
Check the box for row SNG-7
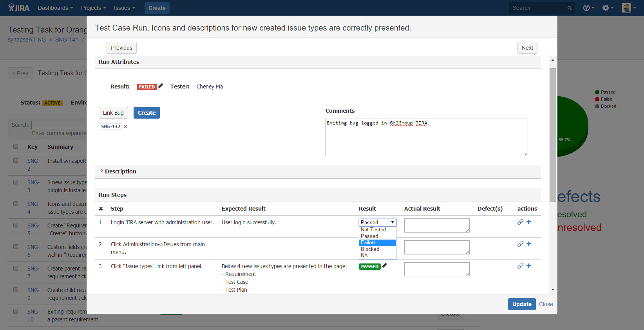click(x=16, y=268)
